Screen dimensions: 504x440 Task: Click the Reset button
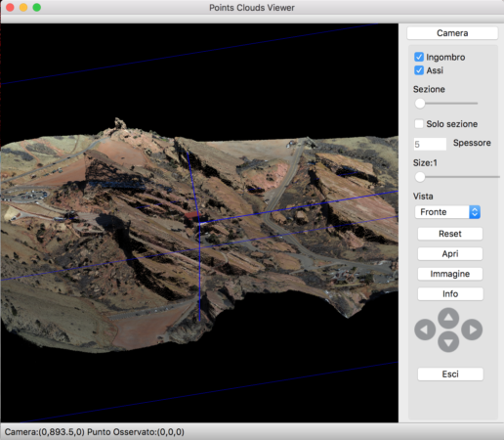point(450,234)
